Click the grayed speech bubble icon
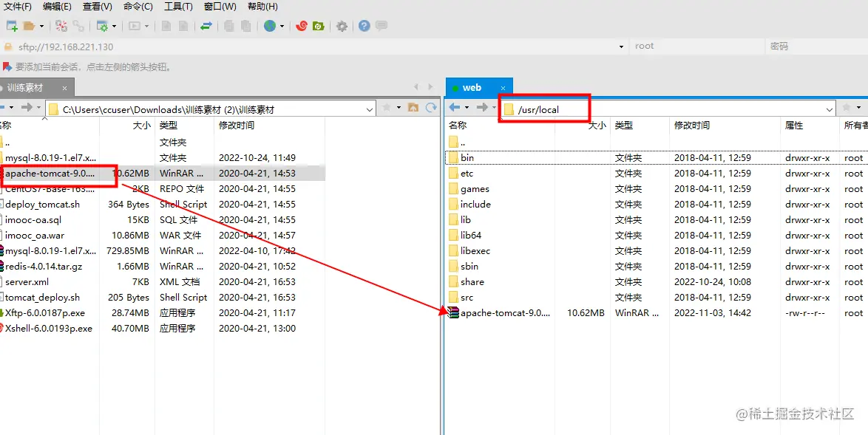 point(382,26)
